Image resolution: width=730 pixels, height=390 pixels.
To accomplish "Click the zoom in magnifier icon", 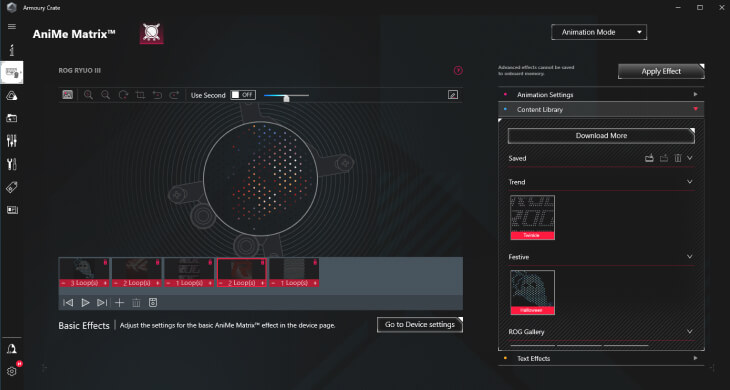I will pyautogui.click(x=88, y=95).
